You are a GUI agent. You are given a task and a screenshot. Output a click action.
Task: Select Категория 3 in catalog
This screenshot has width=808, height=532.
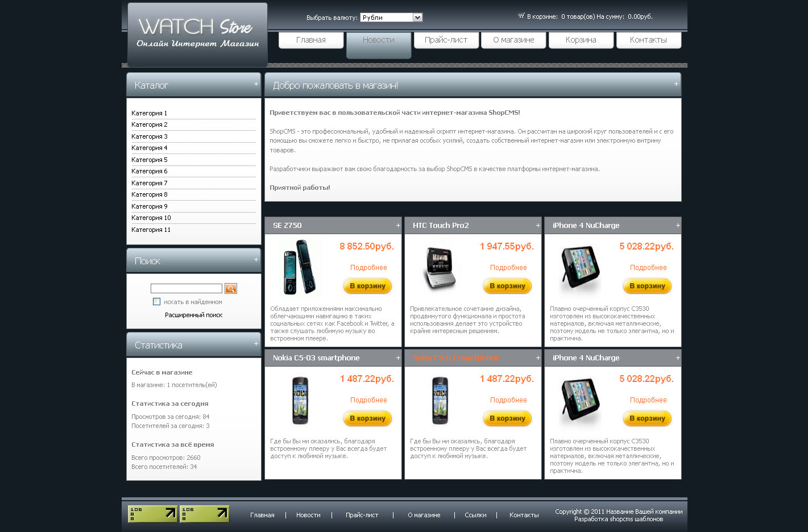[x=150, y=136]
